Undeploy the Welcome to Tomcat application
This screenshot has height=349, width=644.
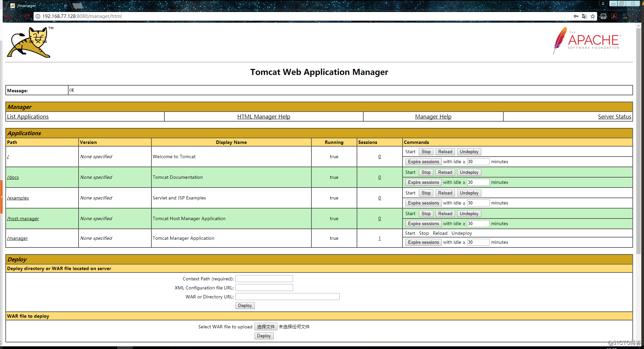tap(469, 152)
